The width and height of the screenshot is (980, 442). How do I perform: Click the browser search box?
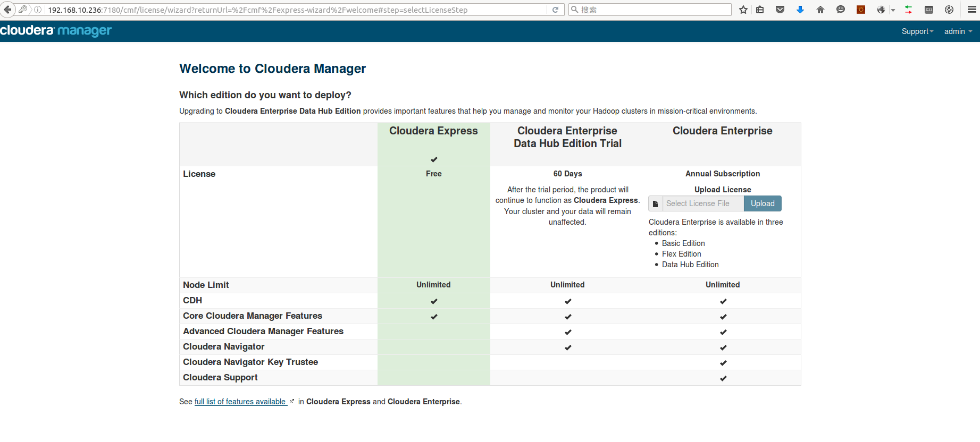tap(650, 10)
